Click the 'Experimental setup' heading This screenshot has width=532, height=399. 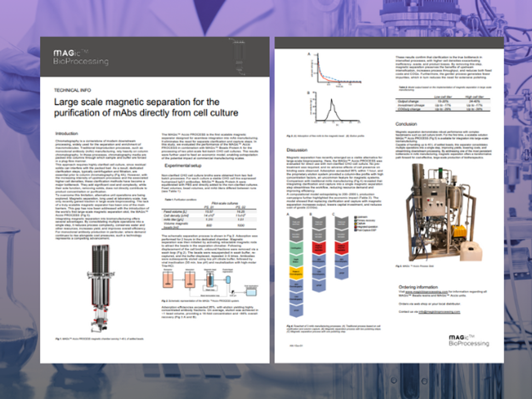[x=183, y=166]
